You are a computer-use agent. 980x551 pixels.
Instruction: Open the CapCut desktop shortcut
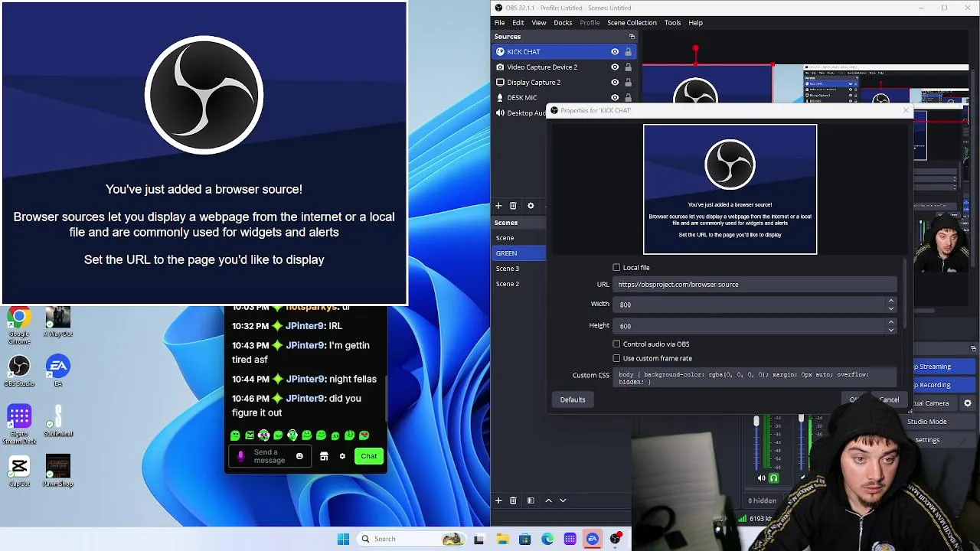19,471
